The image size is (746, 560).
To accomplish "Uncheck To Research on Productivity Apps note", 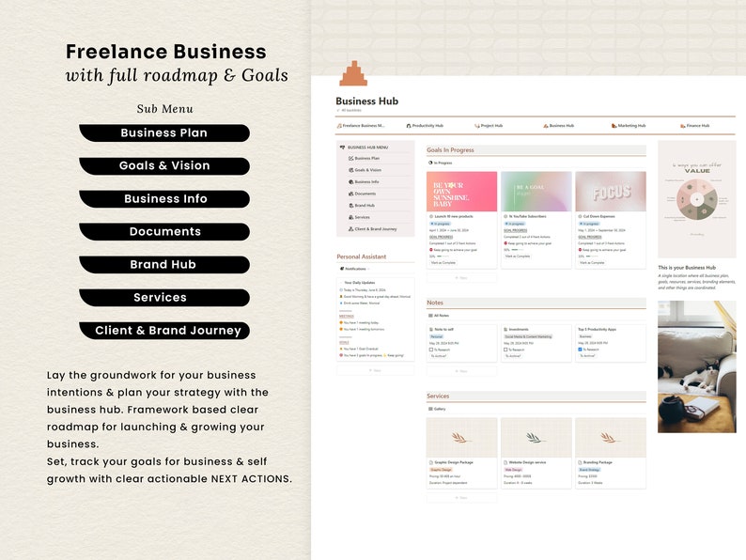I will pyautogui.click(x=580, y=350).
